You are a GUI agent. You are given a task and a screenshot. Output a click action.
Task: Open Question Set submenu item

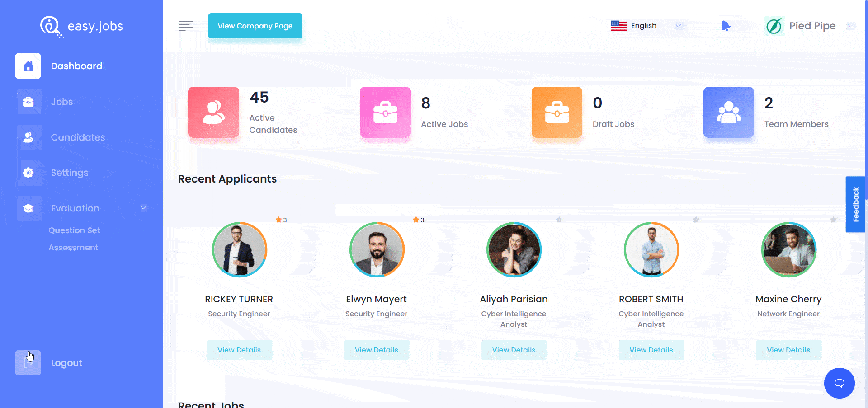point(74,230)
